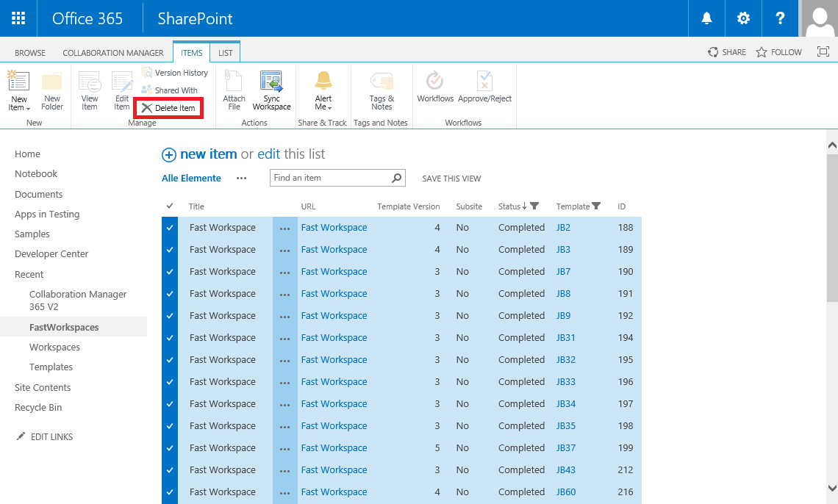Select the LIST ribbon tab

pyautogui.click(x=226, y=53)
